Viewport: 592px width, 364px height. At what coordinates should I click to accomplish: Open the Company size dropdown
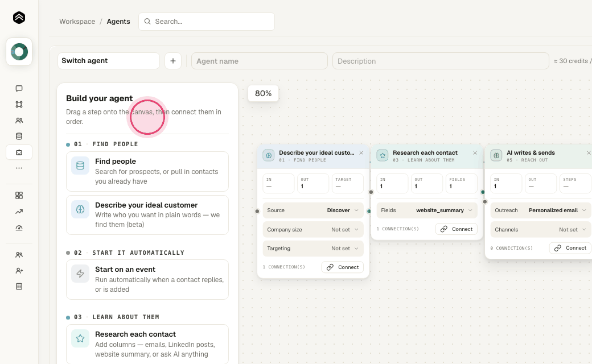tap(313, 229)
